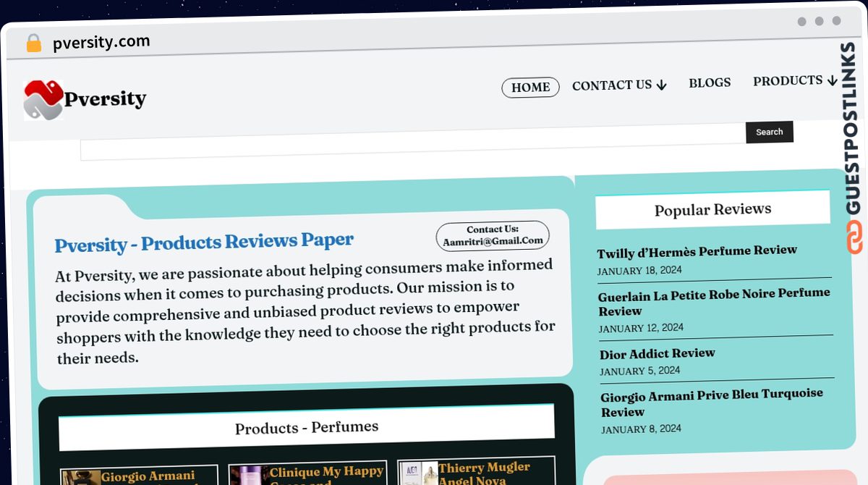Open the Products menu item
The height and width of the screenshot is (485, 868).
click(x=788, y=81)
